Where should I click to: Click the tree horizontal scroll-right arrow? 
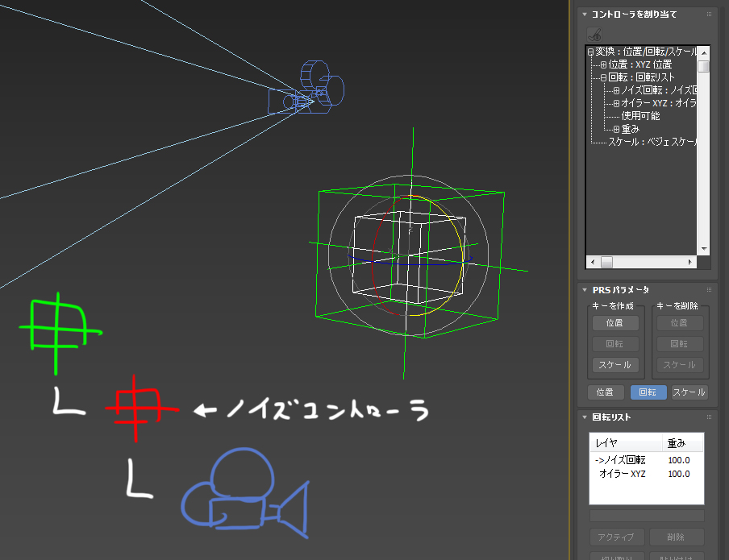click(x=690, y=262)
